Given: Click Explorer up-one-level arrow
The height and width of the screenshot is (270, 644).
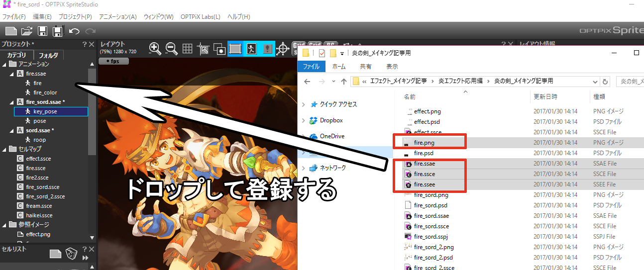Looking at the screenshot, I should pyautogui.click(x=343, y=82).
